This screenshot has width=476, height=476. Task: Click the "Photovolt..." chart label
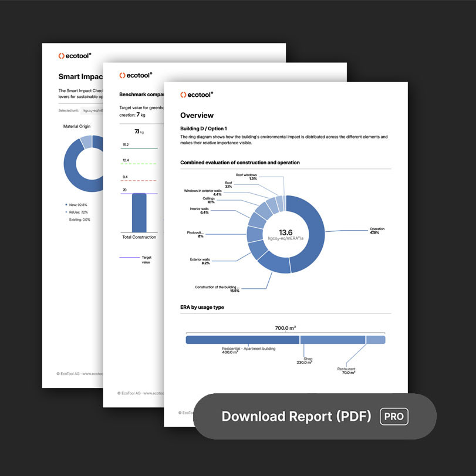pos(195,232)
